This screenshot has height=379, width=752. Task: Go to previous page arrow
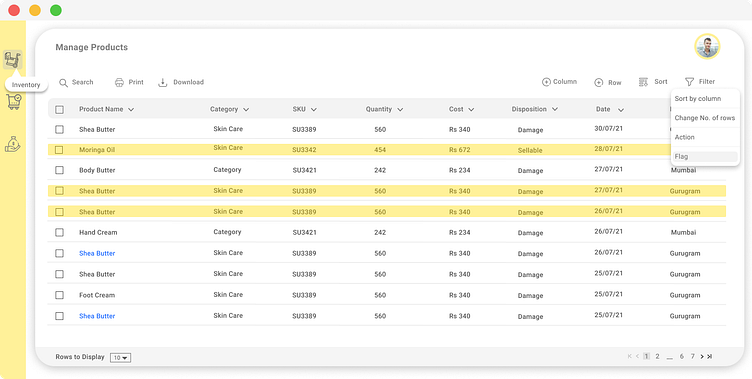637,356
